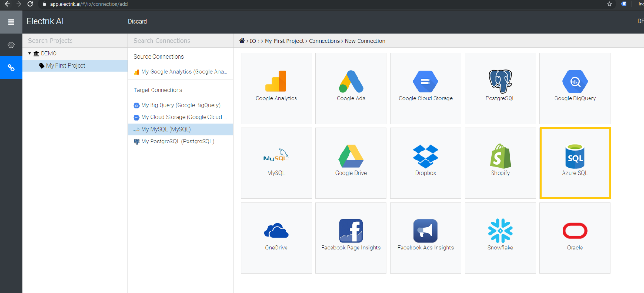The height and width of the screenshot is (293, 644).
Task: Select the Snowflake connector tile
Action: tap(500, 237)
